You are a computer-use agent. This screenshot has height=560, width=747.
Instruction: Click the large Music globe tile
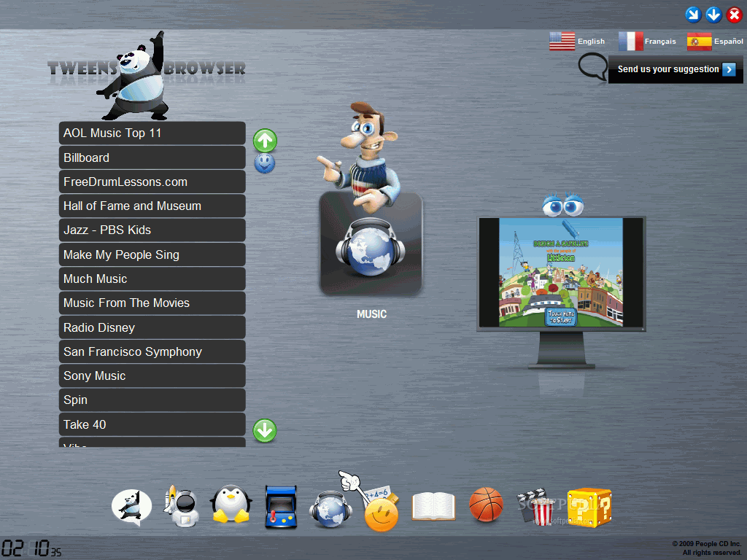[371, 244]
